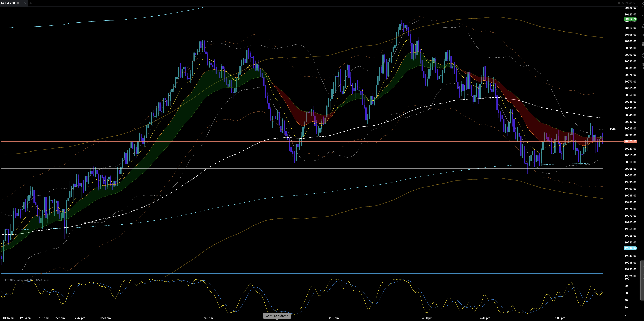Open chart settings gear icon
The height and width of the screenshot is (321, 644).
[x=623, y=3]
